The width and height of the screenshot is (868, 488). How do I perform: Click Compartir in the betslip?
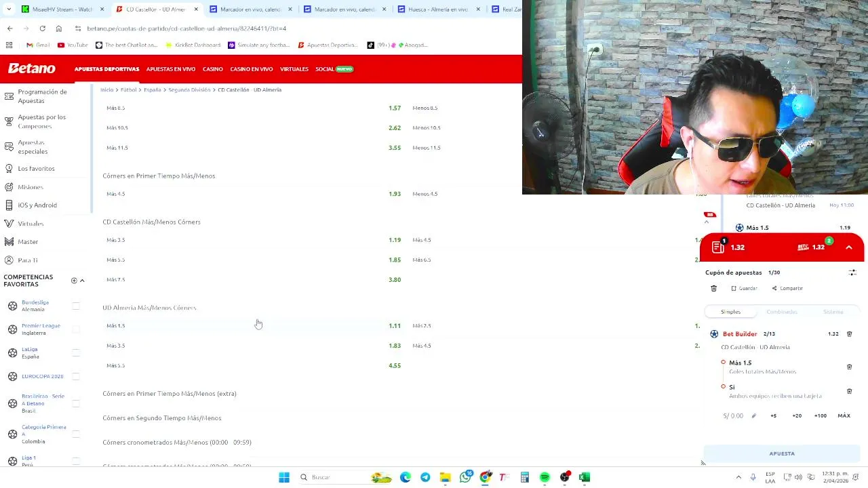click(787, 289)
